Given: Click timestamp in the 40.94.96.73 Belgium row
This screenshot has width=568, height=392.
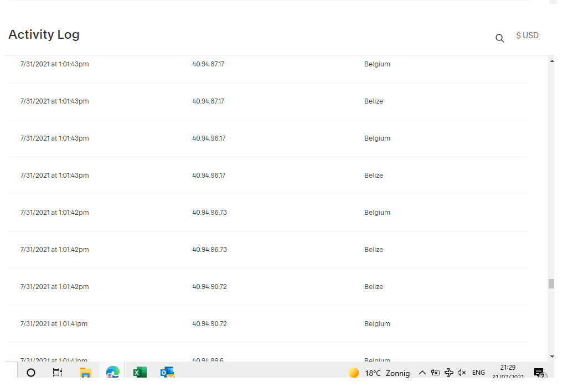Looking at the screenshot, I should (x=55, y=213).
